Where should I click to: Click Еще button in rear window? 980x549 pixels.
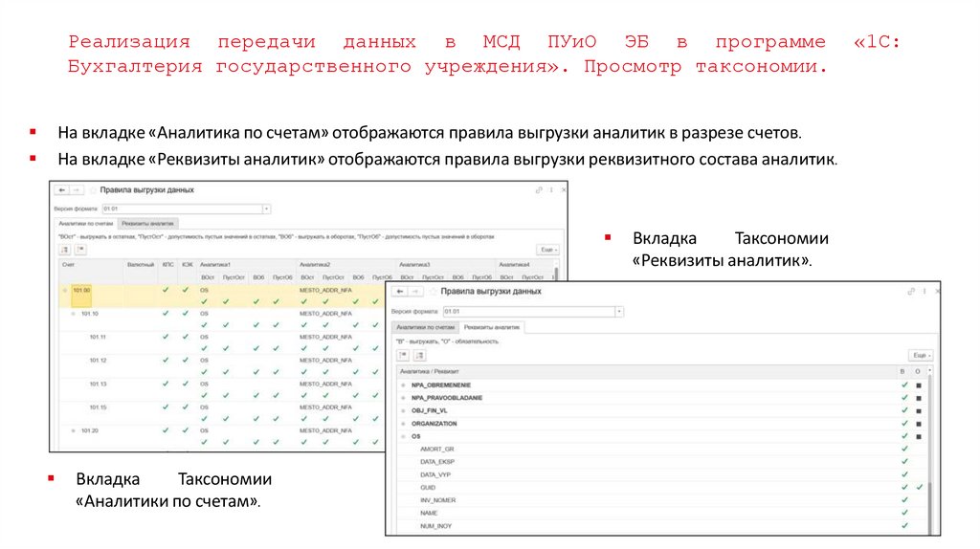[547, 250]
